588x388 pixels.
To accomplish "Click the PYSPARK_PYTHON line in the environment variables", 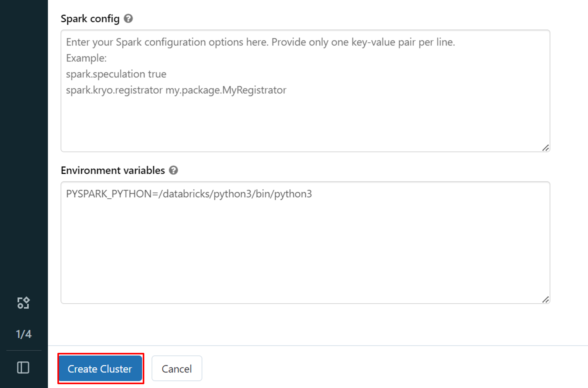I will [189, 194].
